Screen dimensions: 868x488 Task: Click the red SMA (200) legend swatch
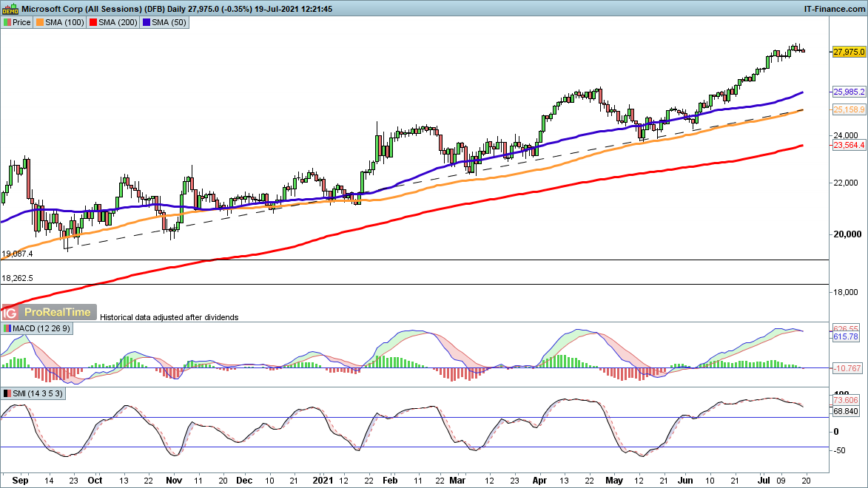[x=93, y=23]
